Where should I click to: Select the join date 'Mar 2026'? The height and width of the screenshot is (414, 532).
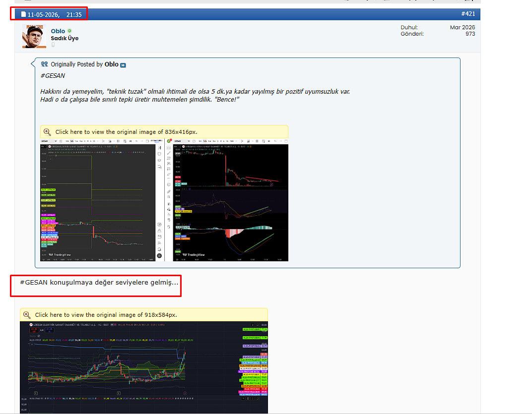[x=463, y=27]
